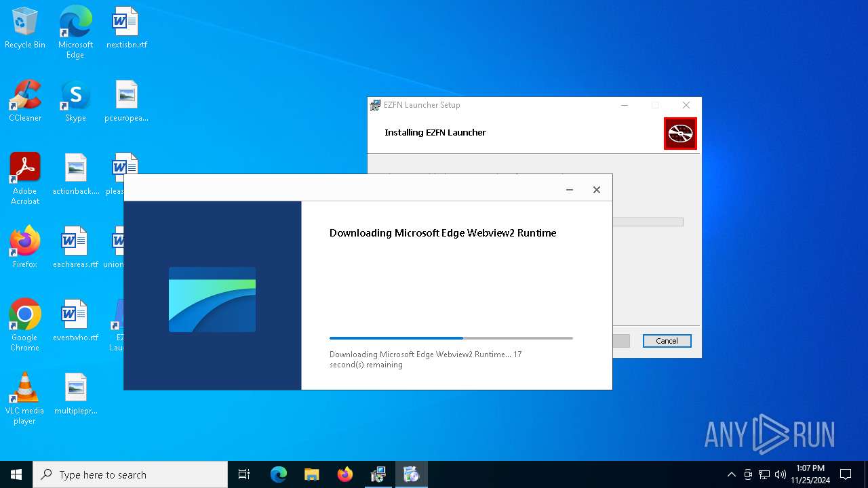The image size is (868, 488).
Task: Open Microsoft Edge desktop shortcut
Action: pyautogui.click(x=75, y=32)
